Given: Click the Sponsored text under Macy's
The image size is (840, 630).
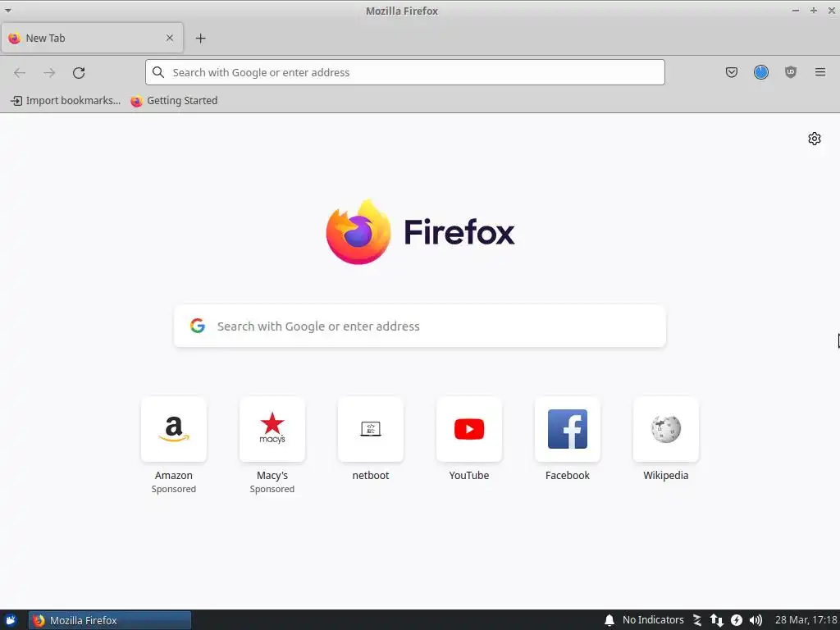Looking at the screenshot, I should (x=272, y=489).
